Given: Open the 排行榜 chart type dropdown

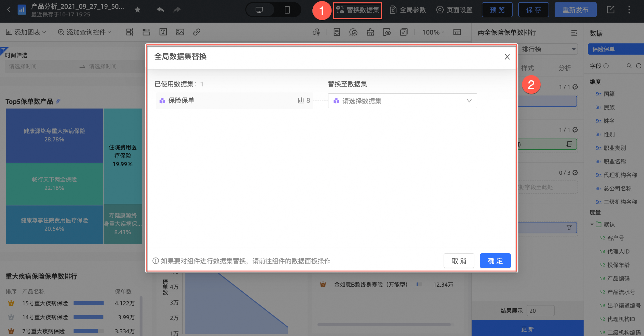Looking at the screenshot, I should click(548, 49).
